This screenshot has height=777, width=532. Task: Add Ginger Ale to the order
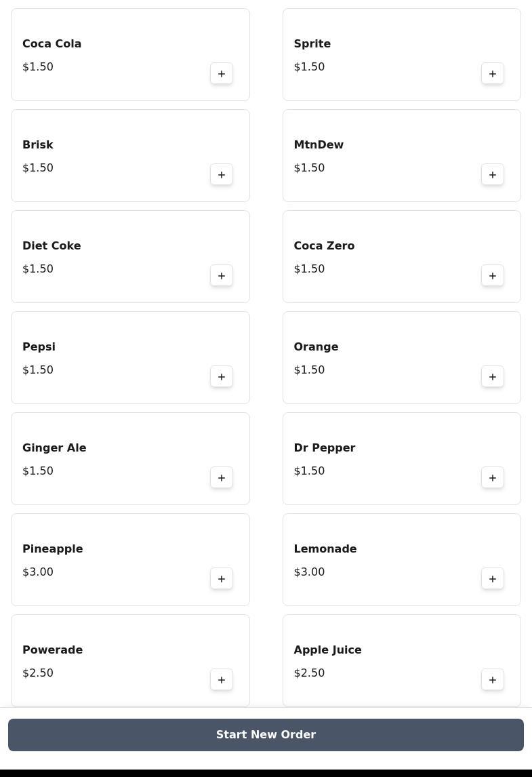222,478
